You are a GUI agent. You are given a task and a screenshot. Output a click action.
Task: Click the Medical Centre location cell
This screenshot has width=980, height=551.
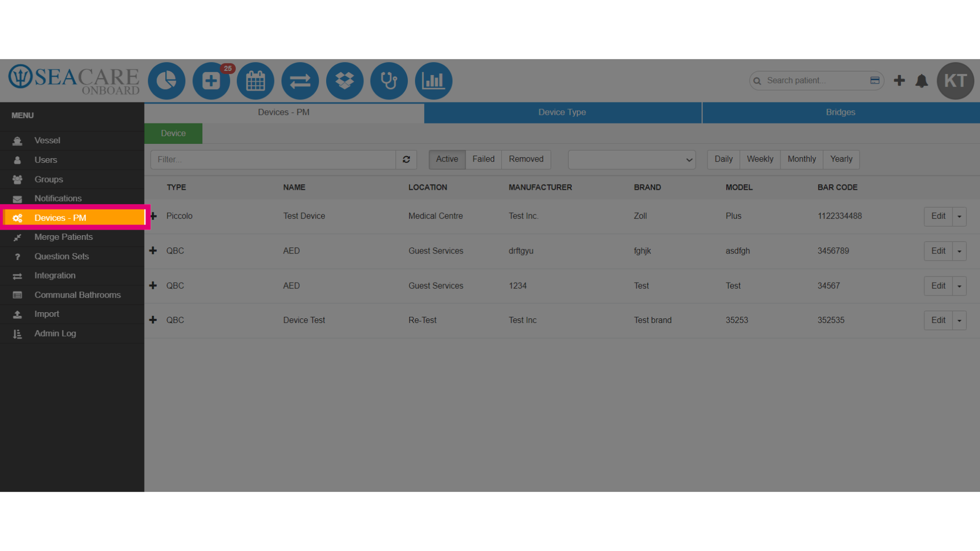point(435,216)
